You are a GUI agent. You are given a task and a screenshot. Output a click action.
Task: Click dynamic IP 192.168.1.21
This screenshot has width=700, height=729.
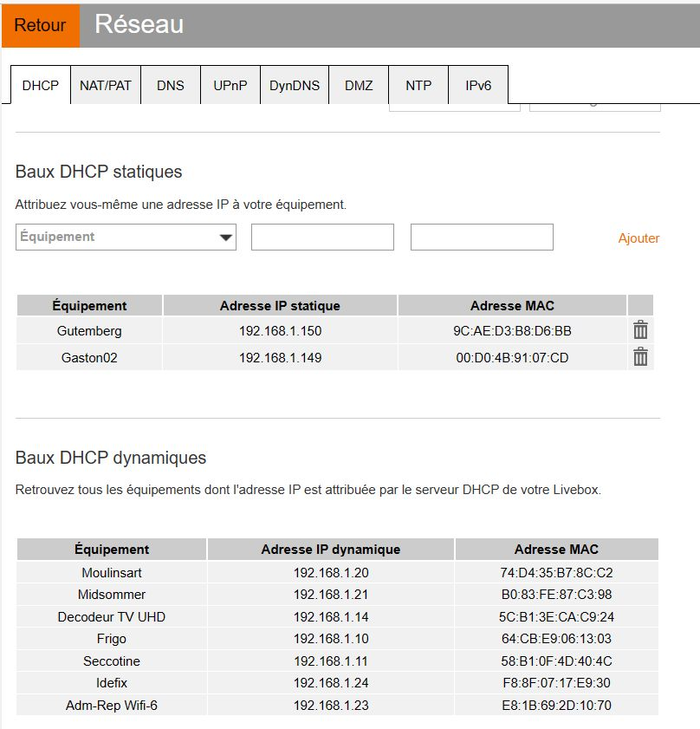[331, 594]
